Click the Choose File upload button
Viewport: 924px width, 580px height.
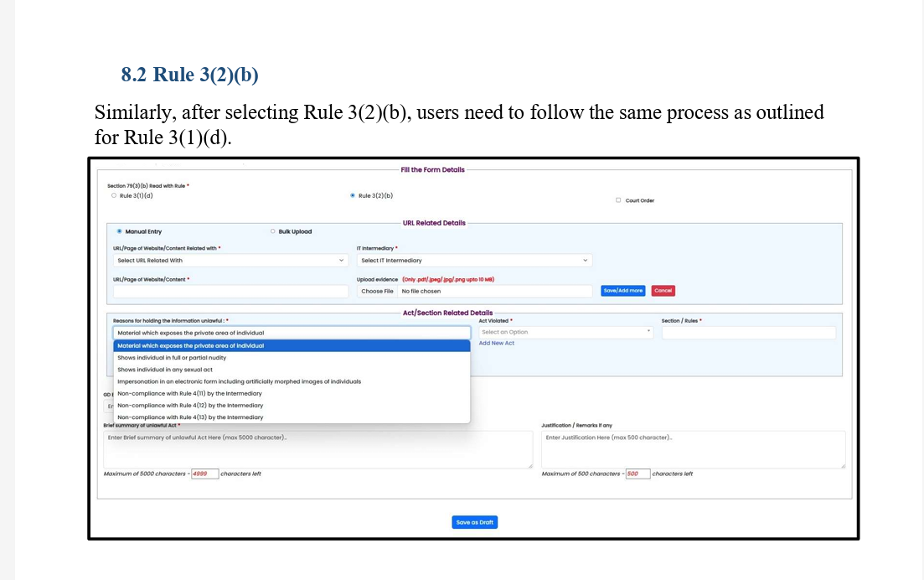click(x=377, y=291)
